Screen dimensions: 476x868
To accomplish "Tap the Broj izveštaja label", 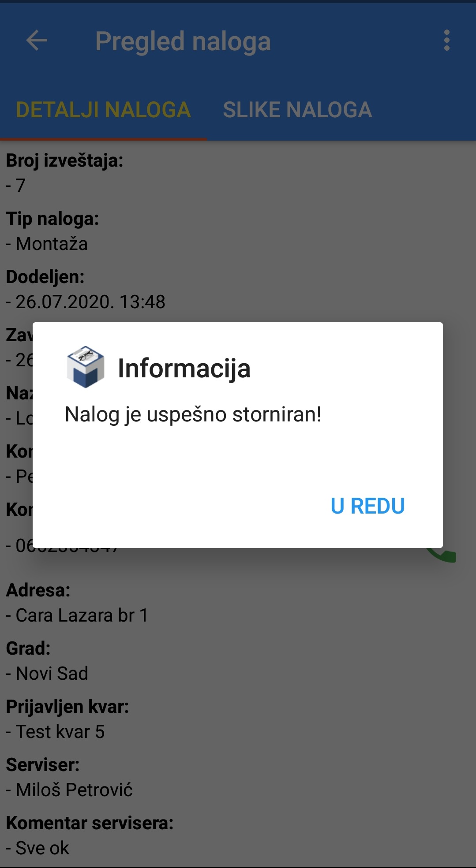I will point(64,160).
